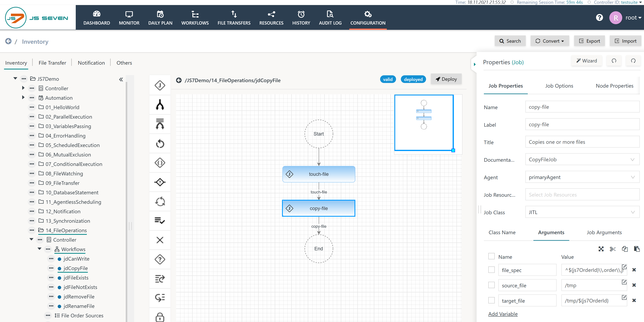Click the Add Variable link

coord(503,314)
